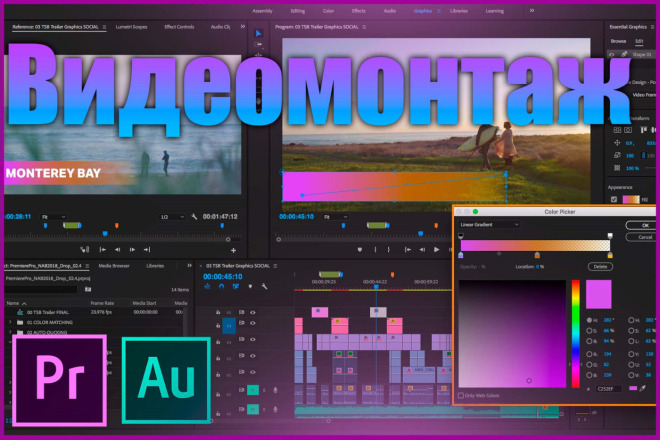Select the HSB Saturation radio button
The width and height of the screenshot is (660, 440).
coord(589,331)
